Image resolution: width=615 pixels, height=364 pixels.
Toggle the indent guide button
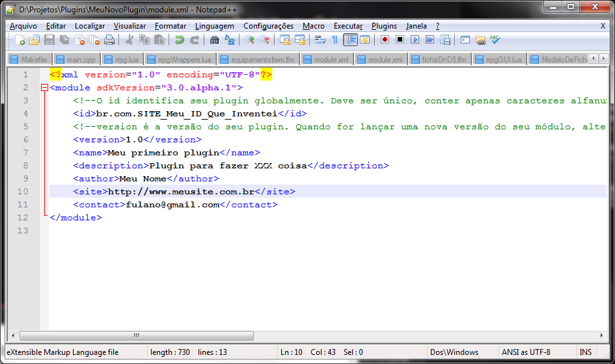(x=351, y=40)
